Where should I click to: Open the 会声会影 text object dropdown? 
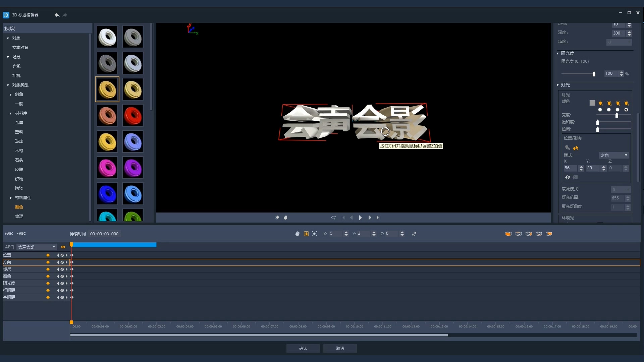37,247
